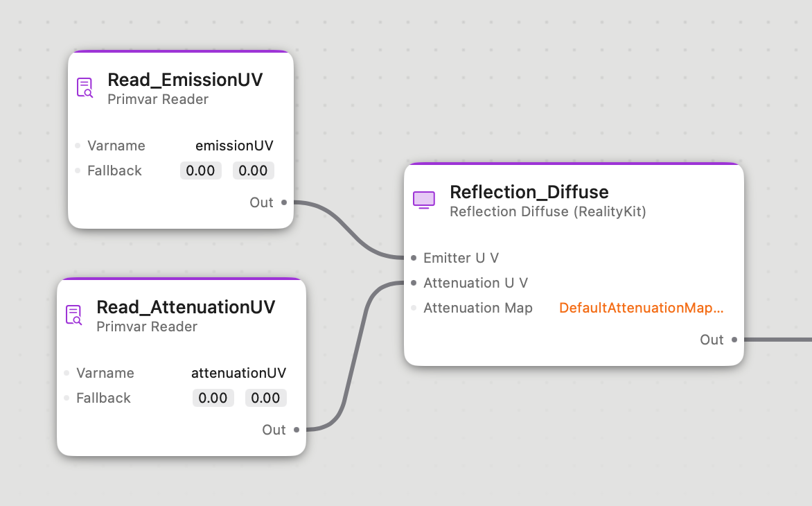Select the second Fallback value field on Read_AttenuationUV
The image size is (812, 506).
tap(265, 398)
